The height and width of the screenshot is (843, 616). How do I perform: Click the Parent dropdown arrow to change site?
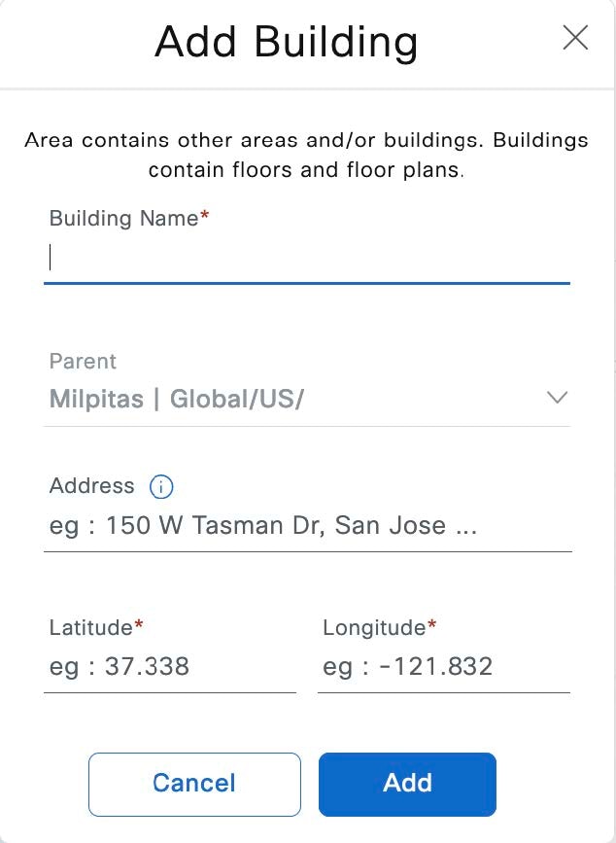tap(556, 398)
